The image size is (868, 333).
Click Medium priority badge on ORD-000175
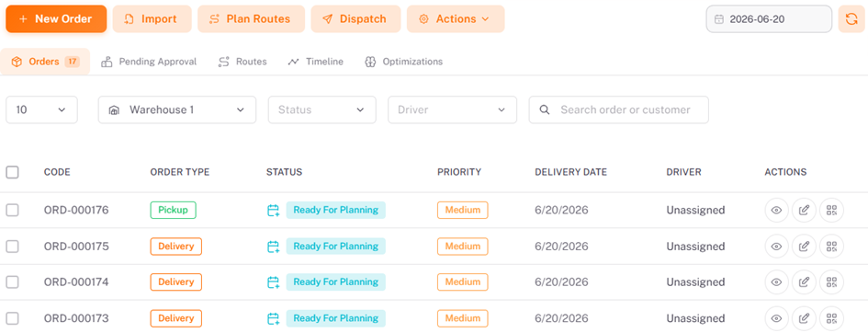click(463, 246)
